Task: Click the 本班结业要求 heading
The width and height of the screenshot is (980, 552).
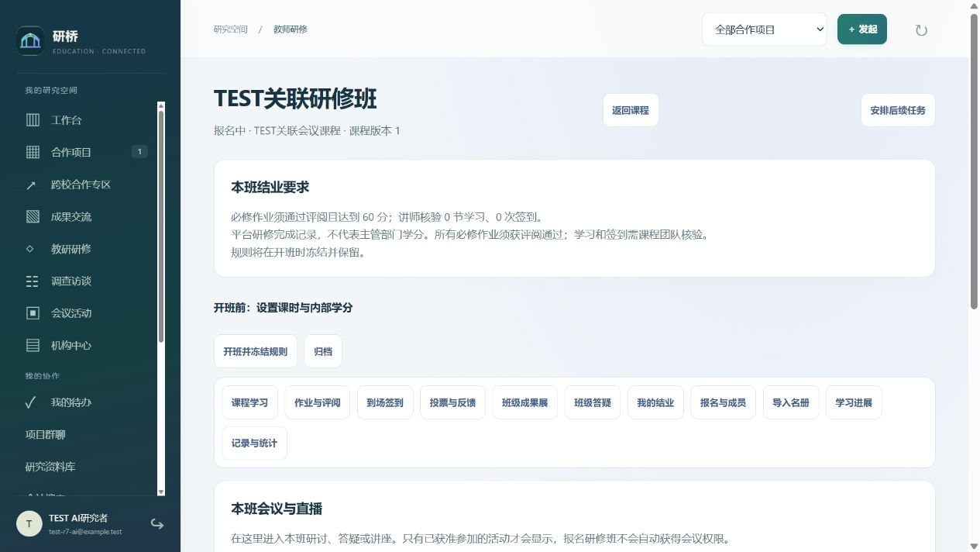Action: (270, 187)
